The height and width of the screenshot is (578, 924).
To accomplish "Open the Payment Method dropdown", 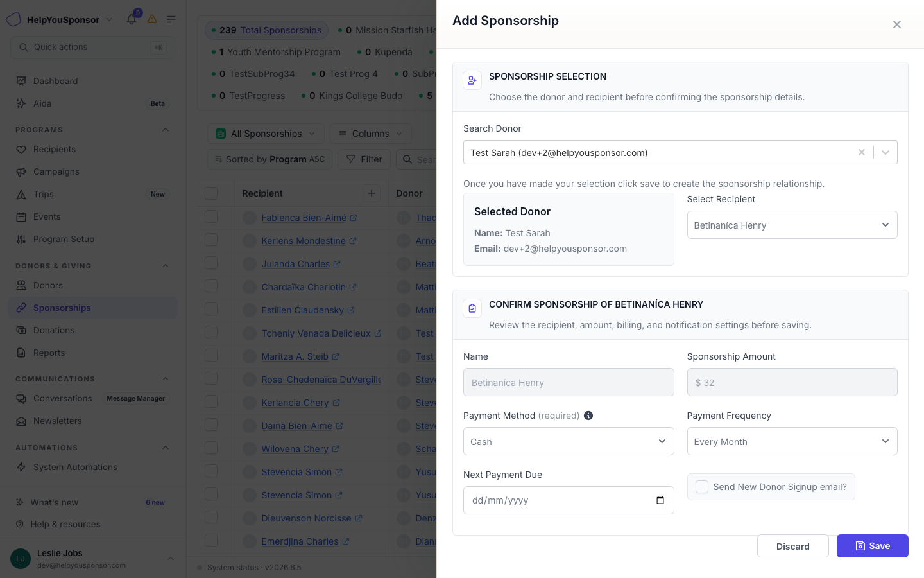I will pos(569,441).
